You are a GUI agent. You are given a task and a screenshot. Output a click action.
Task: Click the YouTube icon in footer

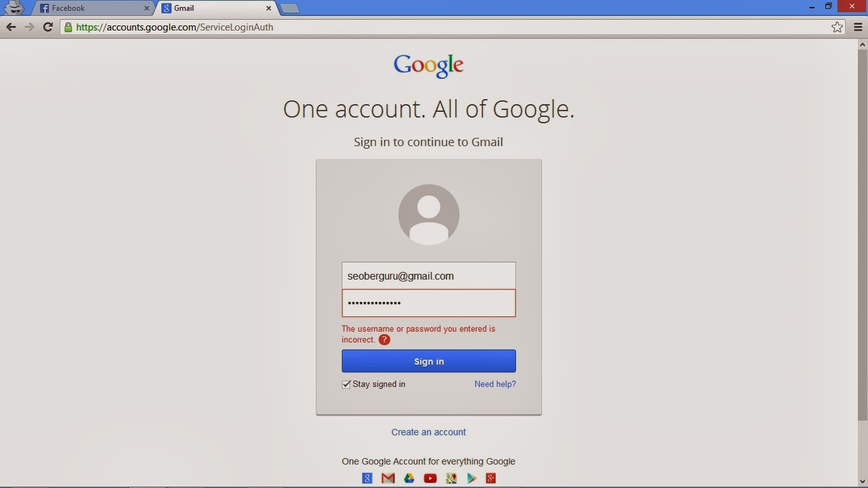tap(430, 478)
